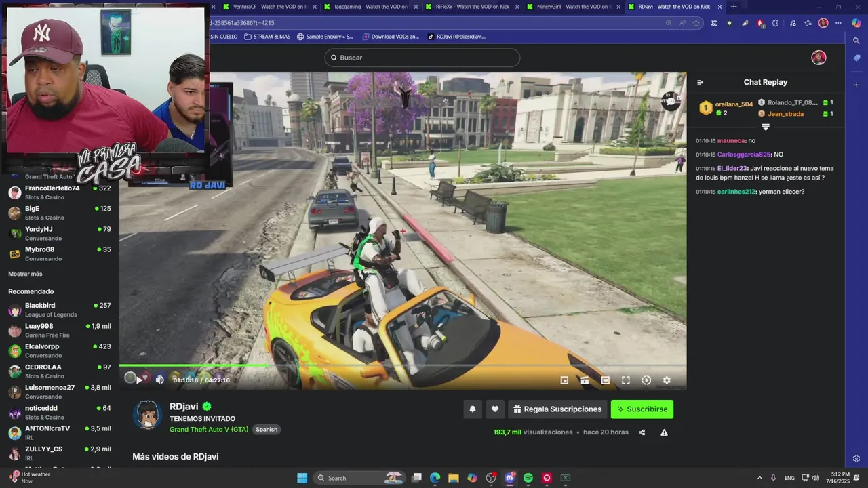Open a new browser tab
Screen dimensions: 868x488
[x=734, y=7]
